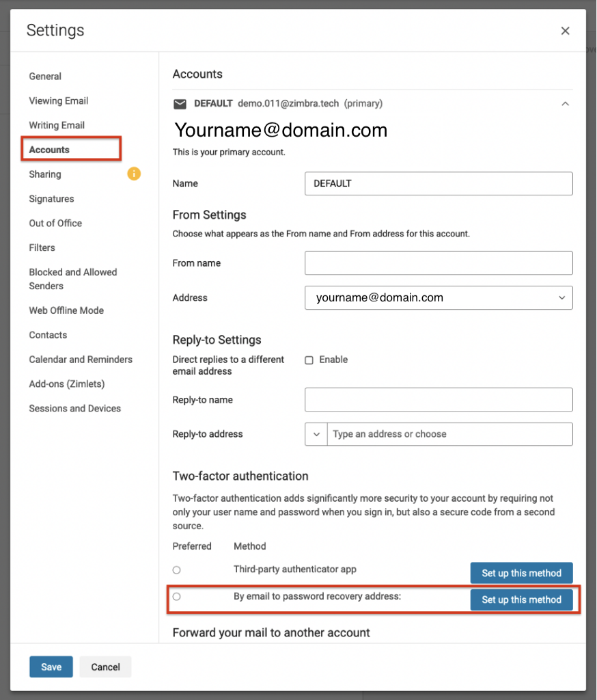
Task: Select Third-party authenticator app as preferred
Action: [177, 570]
